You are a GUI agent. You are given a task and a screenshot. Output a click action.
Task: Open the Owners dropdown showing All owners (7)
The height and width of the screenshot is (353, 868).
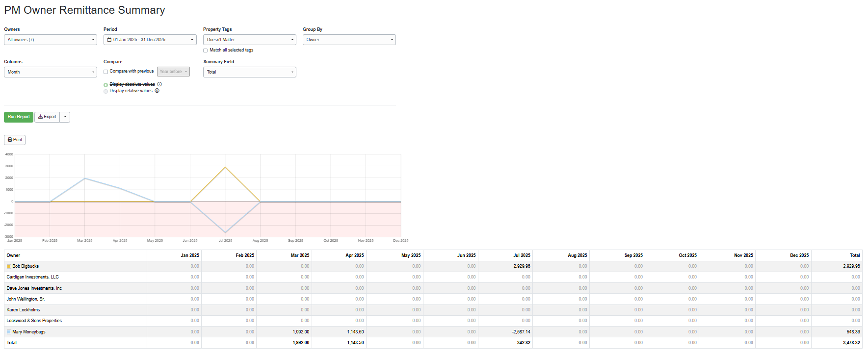51,40
